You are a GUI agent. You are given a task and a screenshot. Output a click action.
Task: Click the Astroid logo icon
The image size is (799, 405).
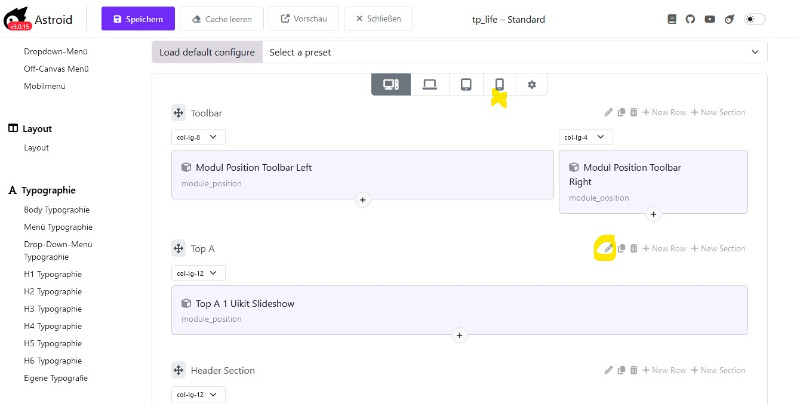[17, 19]
